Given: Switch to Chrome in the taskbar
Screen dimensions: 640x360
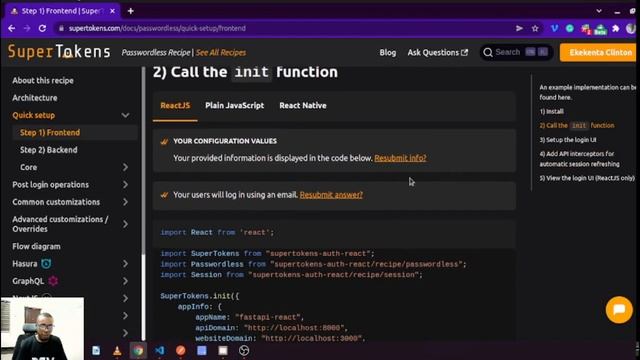Looking at the screenshot, I should [x=138, y=351].
